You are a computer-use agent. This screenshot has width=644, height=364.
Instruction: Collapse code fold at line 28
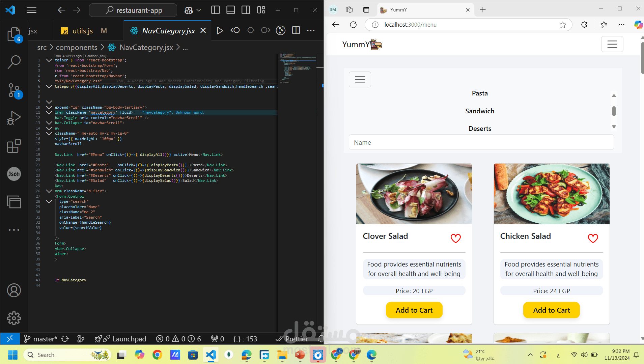49,202
